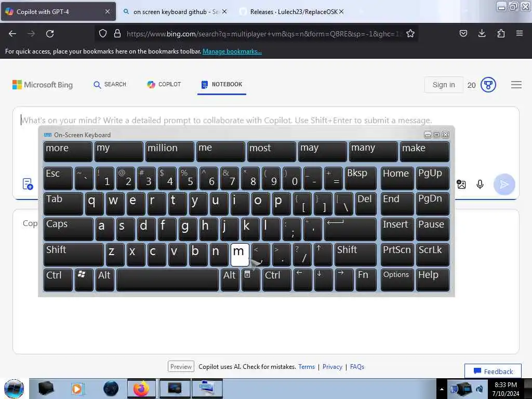Click the Enter key on keyboard

(x=351, y=229)
